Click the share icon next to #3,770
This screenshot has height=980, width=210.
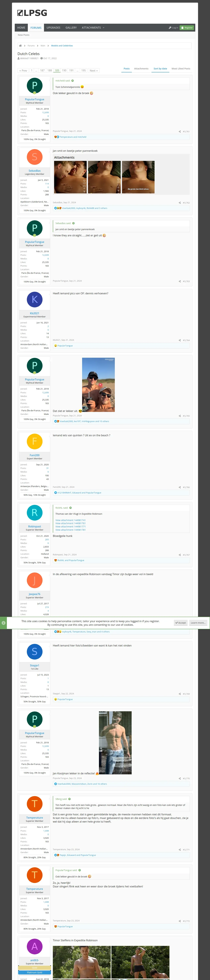[x=180, y=778]
